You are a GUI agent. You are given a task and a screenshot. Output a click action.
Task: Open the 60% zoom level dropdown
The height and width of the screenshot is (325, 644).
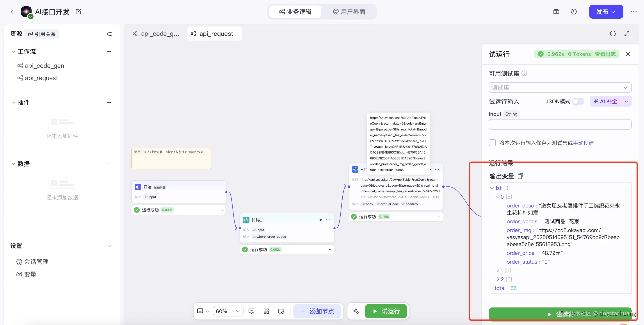point(228,311)
